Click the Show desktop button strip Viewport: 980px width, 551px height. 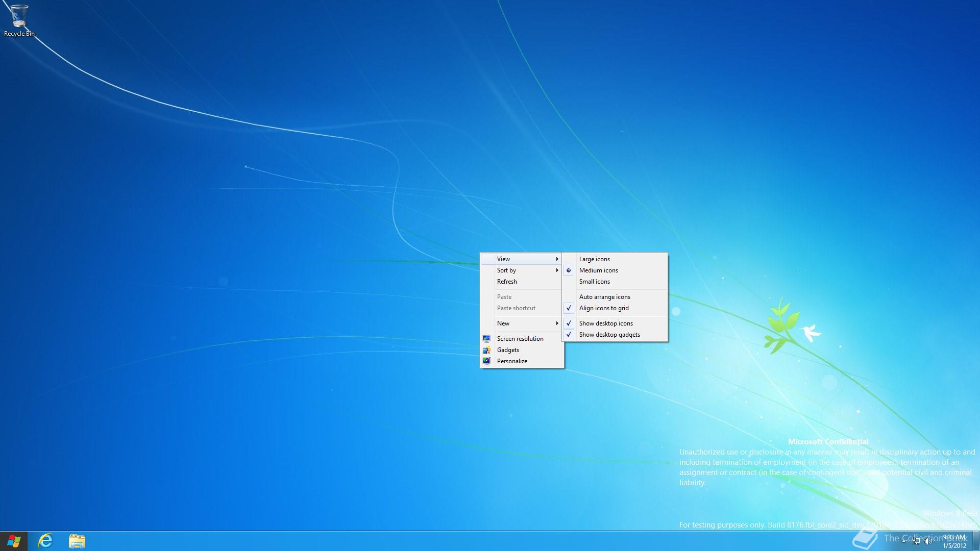tap(976, 541)
